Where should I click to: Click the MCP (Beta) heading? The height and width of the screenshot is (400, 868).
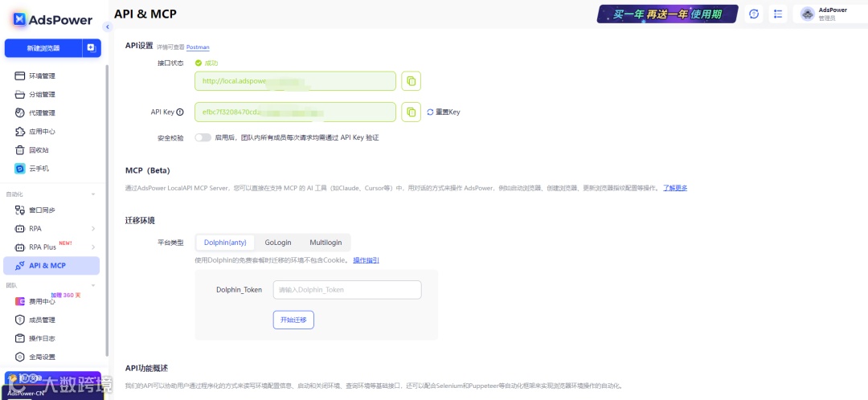click(148, 170)
